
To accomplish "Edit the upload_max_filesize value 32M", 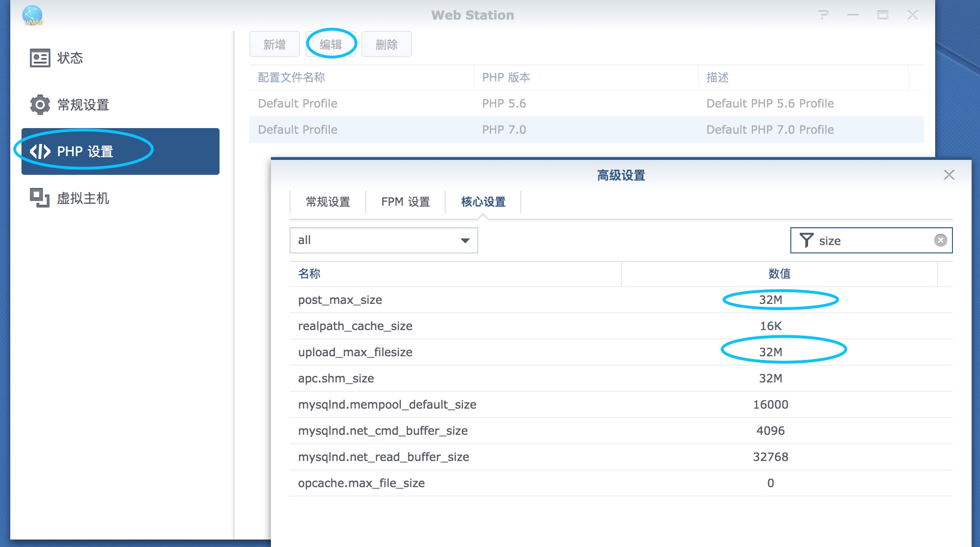I will 771,352.
